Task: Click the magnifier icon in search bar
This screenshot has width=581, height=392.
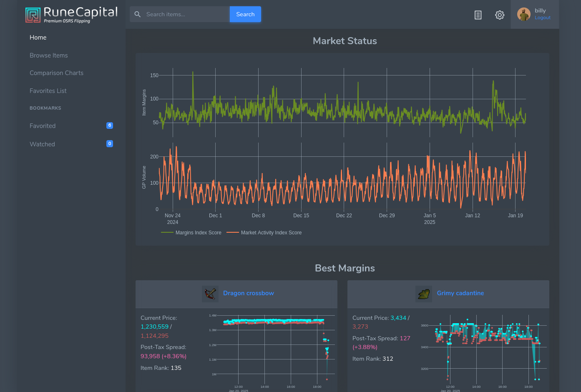Action: pyautogui.click(x=138, y=14)
